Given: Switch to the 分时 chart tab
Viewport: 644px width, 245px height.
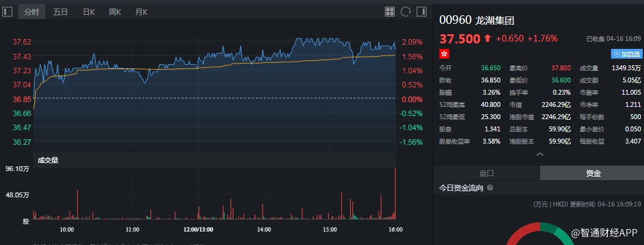Looking at the screenshot, I should tap(31, 12).
